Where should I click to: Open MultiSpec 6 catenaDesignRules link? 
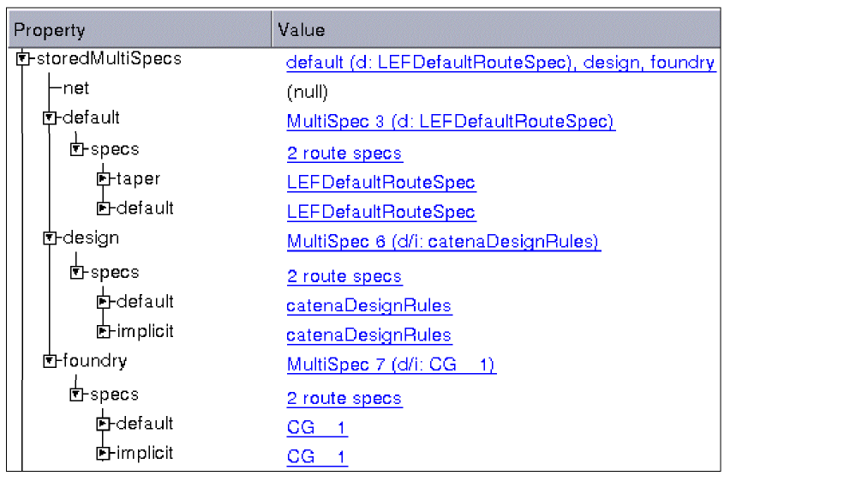pyautogui.click(x=444, y=242)
